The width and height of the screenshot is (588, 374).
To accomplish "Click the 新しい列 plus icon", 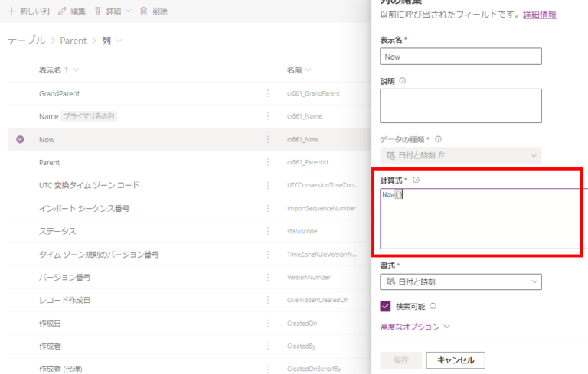I will pyautogui.click(x=11, y=11).
